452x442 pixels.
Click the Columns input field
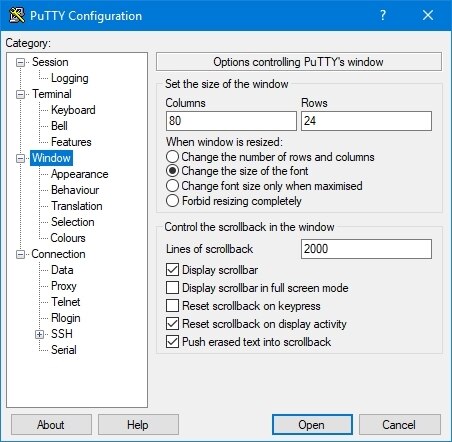click(x=231, y=121)
